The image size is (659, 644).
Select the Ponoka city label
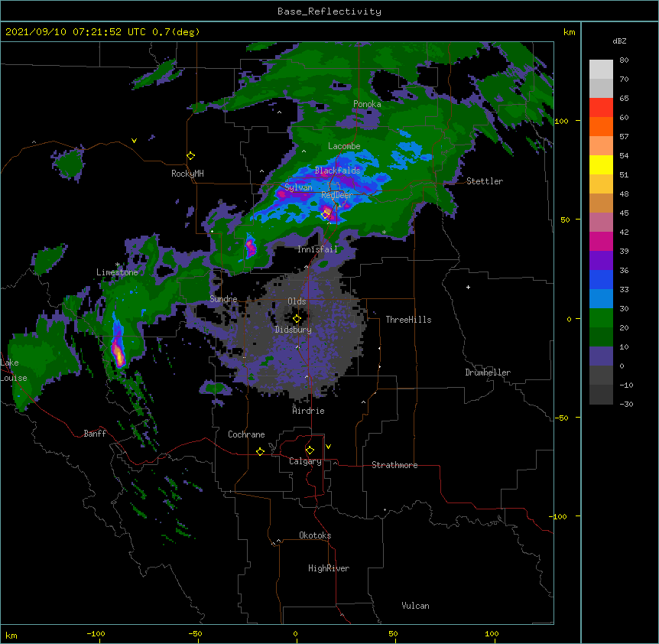367,104
